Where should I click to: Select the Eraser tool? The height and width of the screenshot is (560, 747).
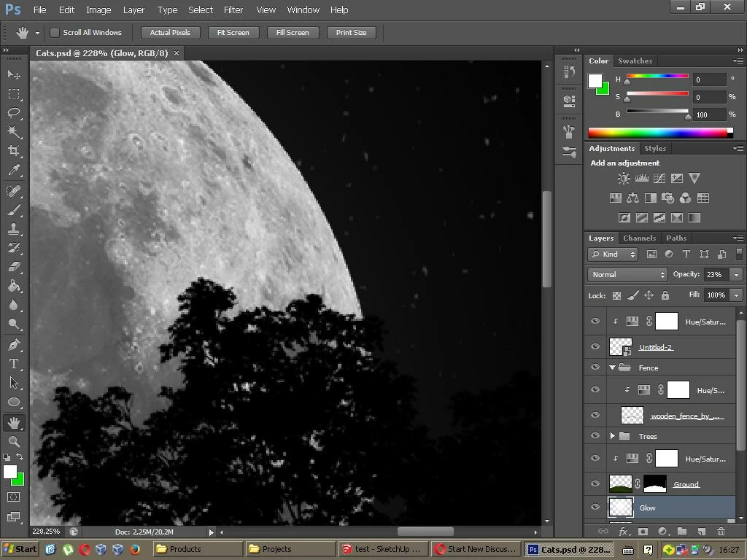pos(14,267)
